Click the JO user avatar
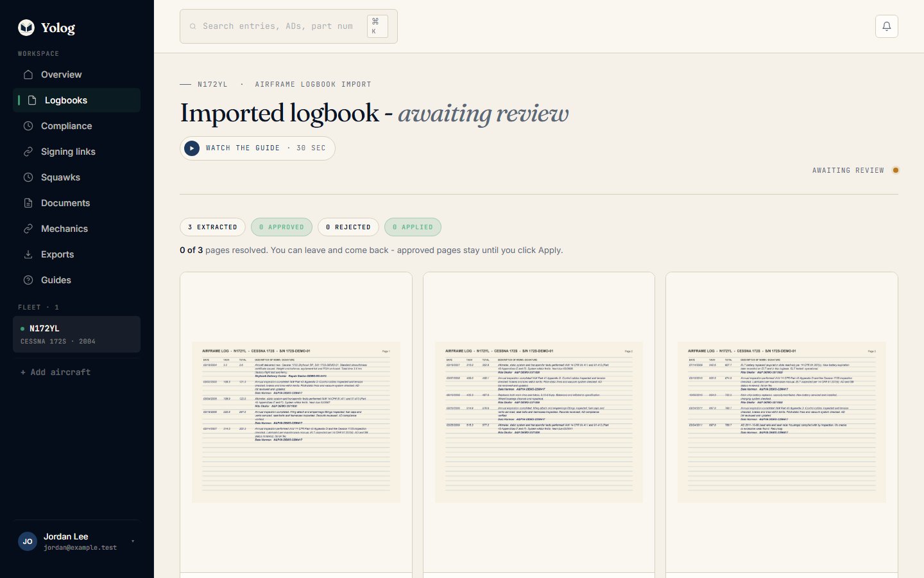This screenshot has width=924, height=578. point(28,541)
